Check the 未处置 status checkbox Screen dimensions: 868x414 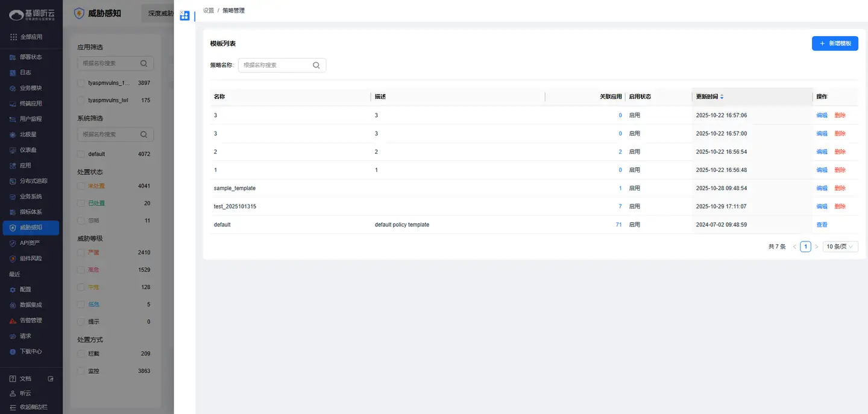pyautogui.click(x=81, y=186)
